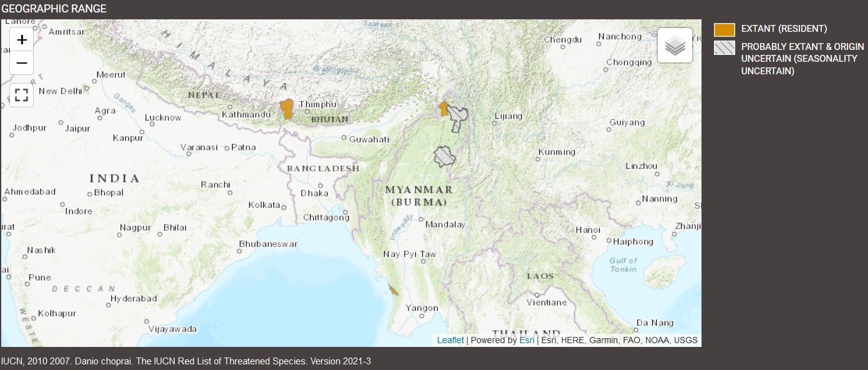The height and width of the screenshot is (370, 868).
Task: Click the Dhaka city marker
Action: [321, 185]
